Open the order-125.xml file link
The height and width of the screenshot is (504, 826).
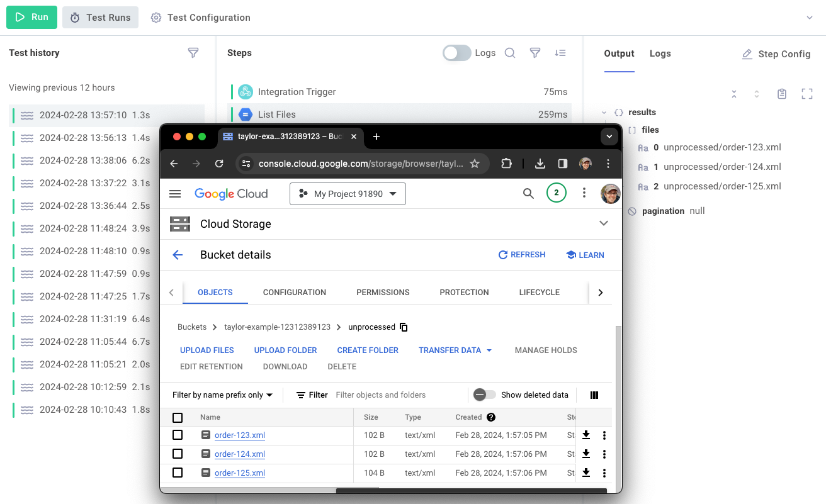click(239, 473)
